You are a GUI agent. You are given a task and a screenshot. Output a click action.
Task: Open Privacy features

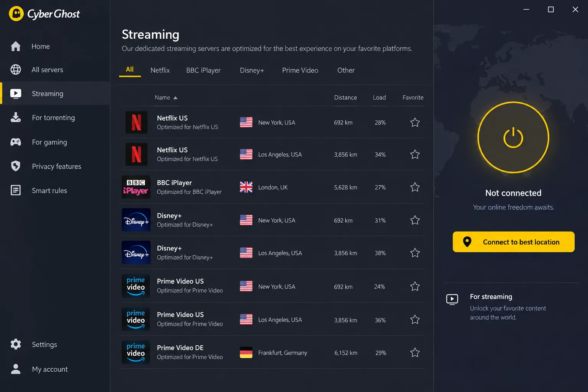[x=55, y=166]
